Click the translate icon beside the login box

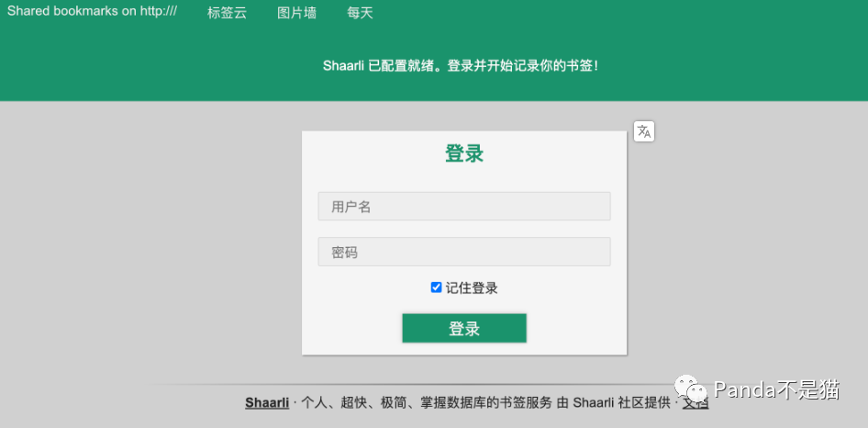tap(644, 131)
